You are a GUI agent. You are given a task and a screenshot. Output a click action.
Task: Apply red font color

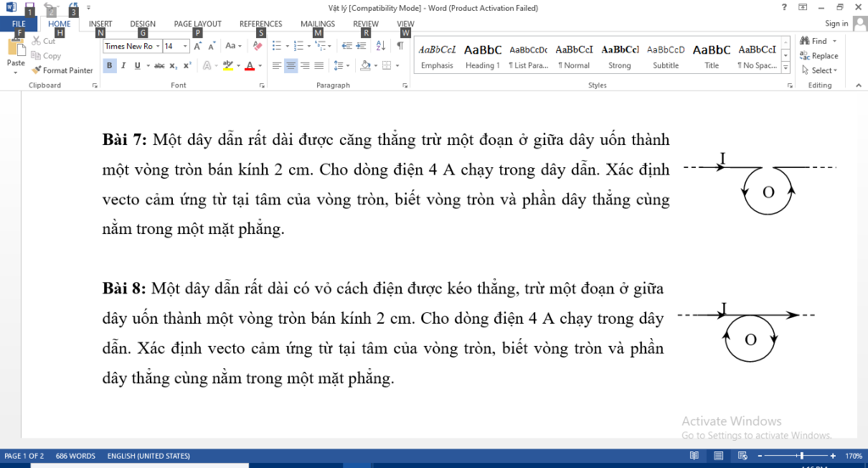[x=250, y=65]
